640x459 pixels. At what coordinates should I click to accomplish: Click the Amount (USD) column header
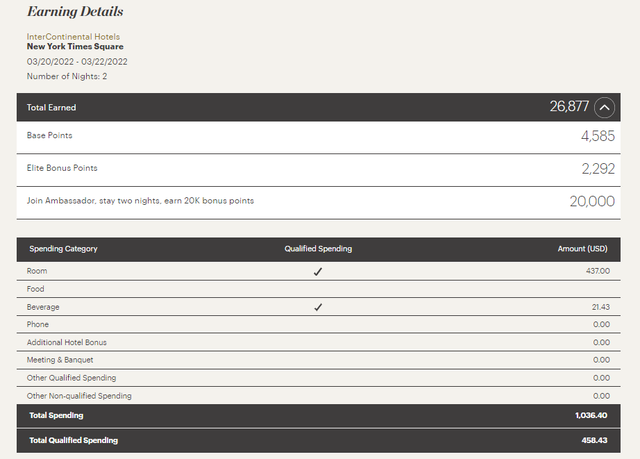583,249
